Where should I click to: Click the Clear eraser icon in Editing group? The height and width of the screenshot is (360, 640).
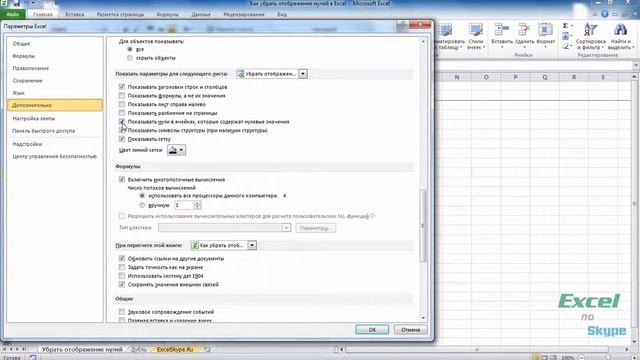[x=565, y=46]
